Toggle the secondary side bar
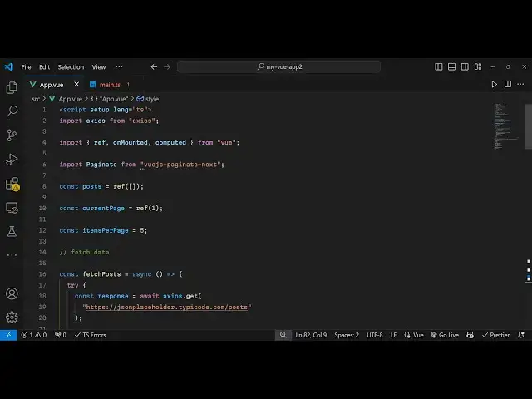This screenshot has width=532, height=399. (465, 66)
